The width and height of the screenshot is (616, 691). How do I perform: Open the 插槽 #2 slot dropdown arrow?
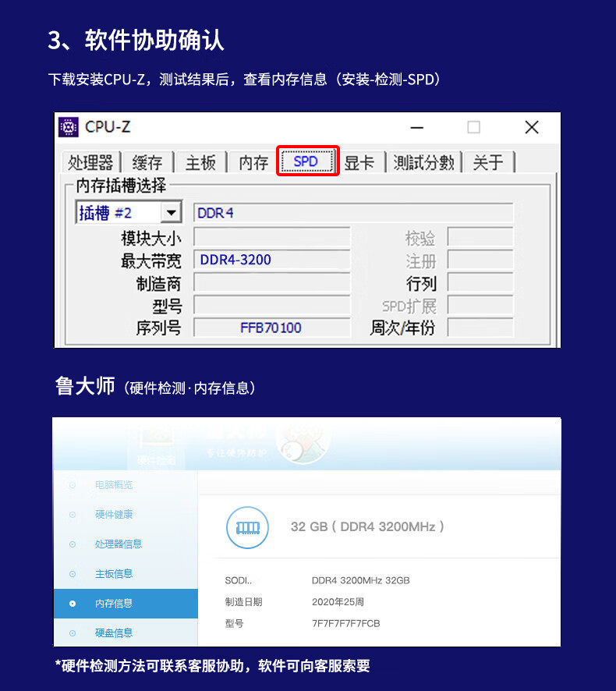click(x=172, y=213)
